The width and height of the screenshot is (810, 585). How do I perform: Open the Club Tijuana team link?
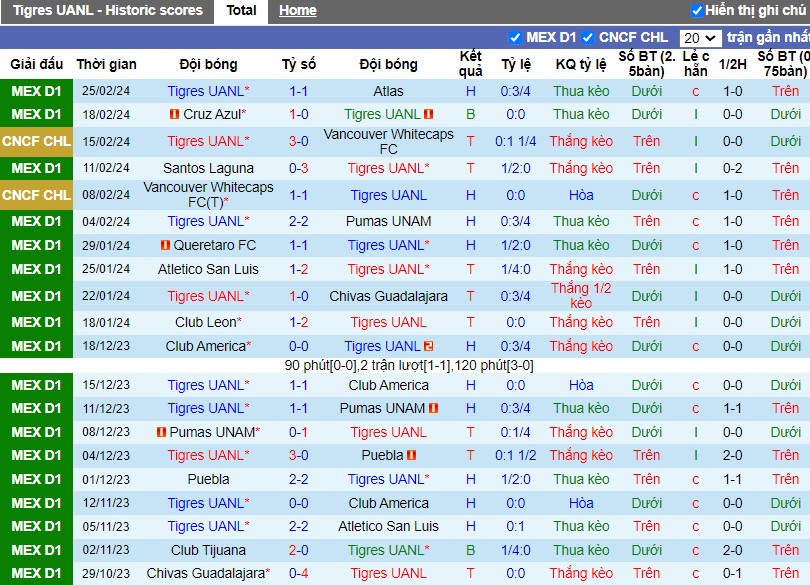pyautogui.click(x=208, y=550)
